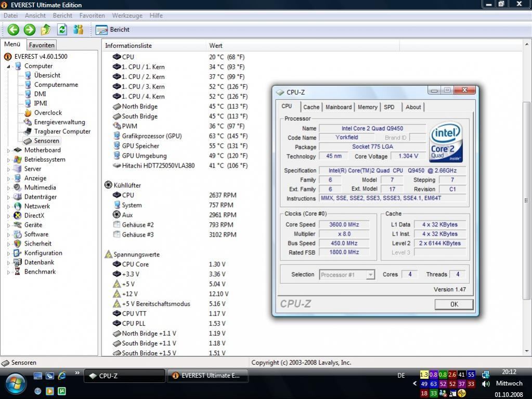This screenshot has width=532, height=399.
Task: Open the SPD tab in CPU-Z
Action: pyautogui.click(x=389, y=107)
